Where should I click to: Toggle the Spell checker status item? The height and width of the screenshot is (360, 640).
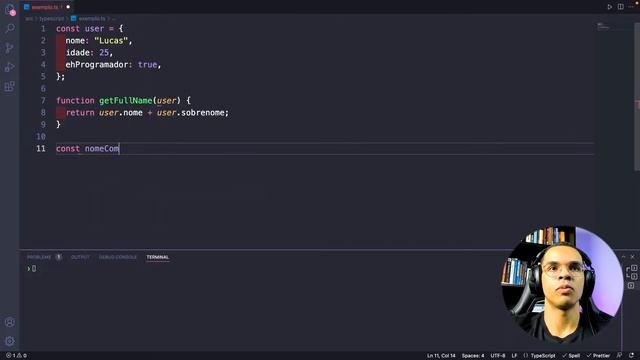(x=571, y=356)
